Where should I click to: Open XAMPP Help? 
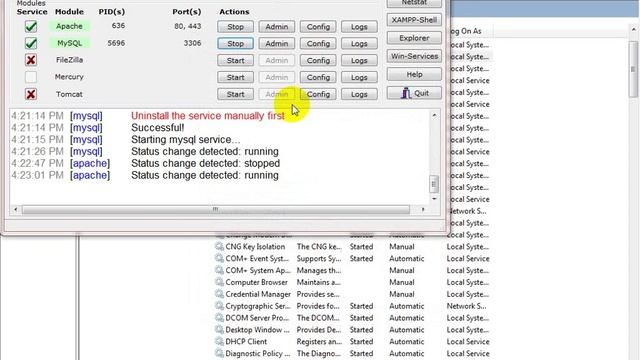[414, 75]
